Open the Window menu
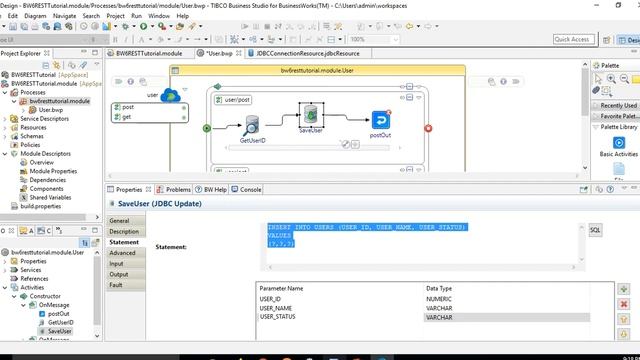Viewport: 640px width, 360px height. click(159, 16)
